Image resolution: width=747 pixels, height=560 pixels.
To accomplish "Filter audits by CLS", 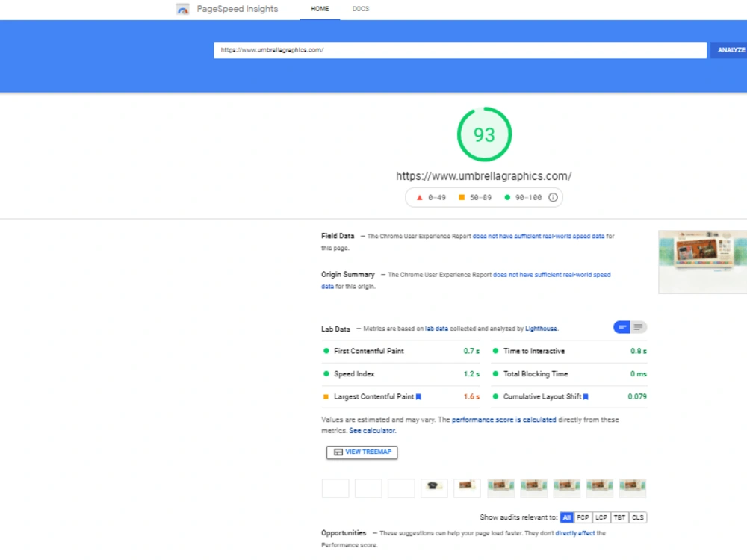I will (638, 517).
